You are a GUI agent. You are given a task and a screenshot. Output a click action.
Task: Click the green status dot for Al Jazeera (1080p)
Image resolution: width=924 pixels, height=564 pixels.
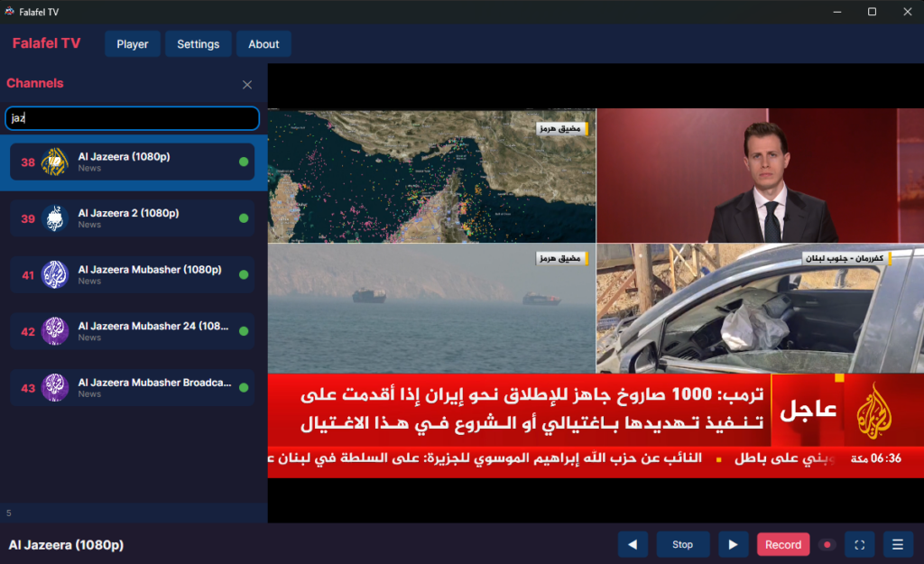tap(244, 162)
